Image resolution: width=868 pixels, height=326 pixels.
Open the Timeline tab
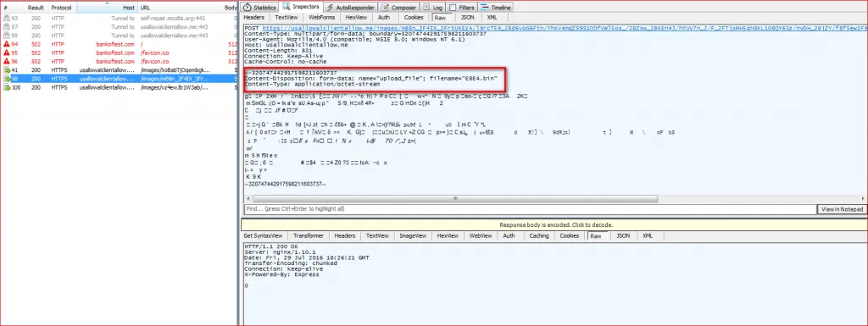click(x=496, y=8)
